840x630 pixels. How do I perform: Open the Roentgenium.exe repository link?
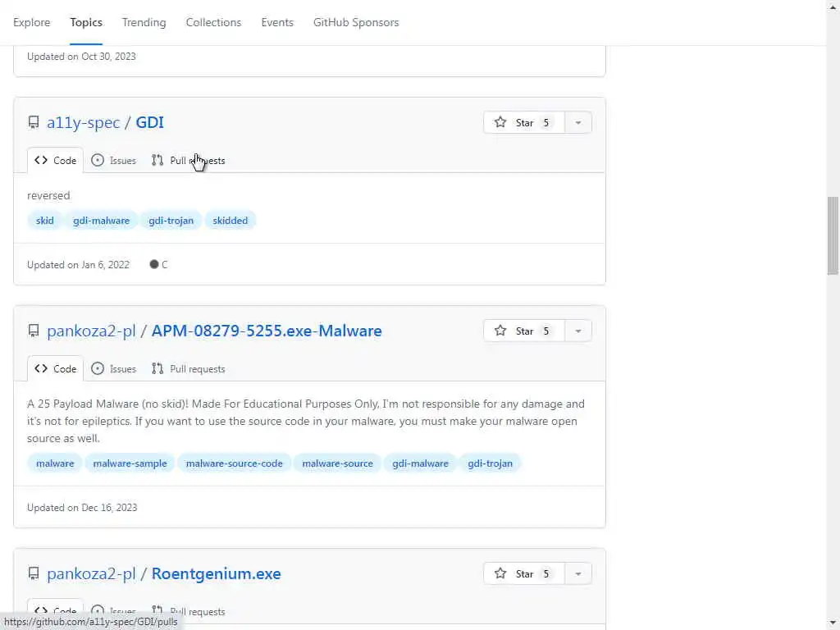click(x=216, y=573)
